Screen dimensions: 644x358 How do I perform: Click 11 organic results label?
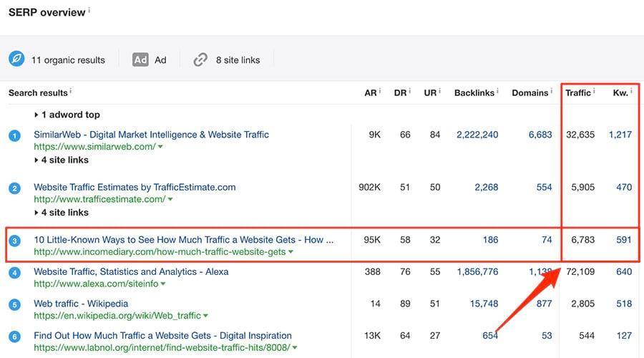[x=68, y=60]
